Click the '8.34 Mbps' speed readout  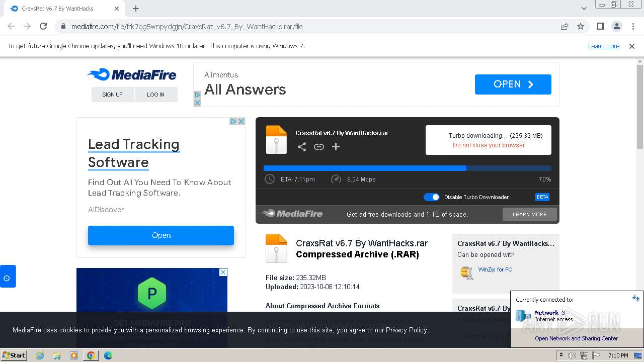361,179
